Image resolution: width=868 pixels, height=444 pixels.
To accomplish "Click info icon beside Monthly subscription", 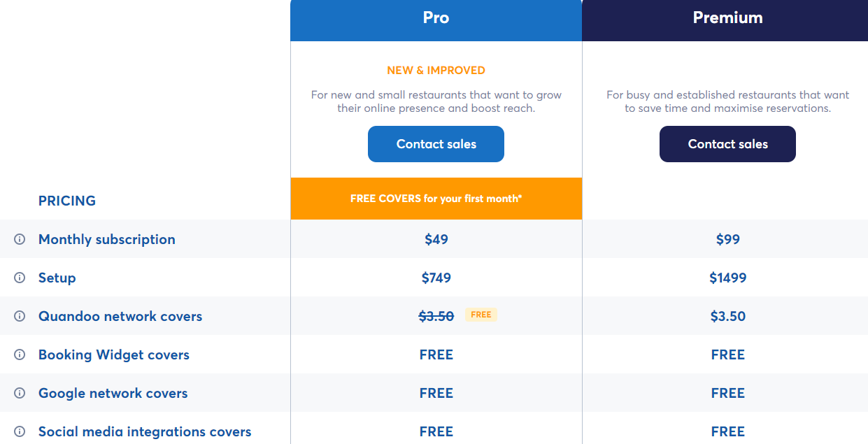I will click(20, 239).
